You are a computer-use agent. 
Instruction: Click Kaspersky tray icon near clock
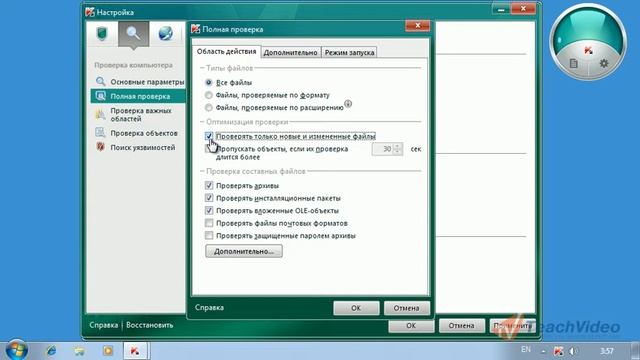[558, 351]
